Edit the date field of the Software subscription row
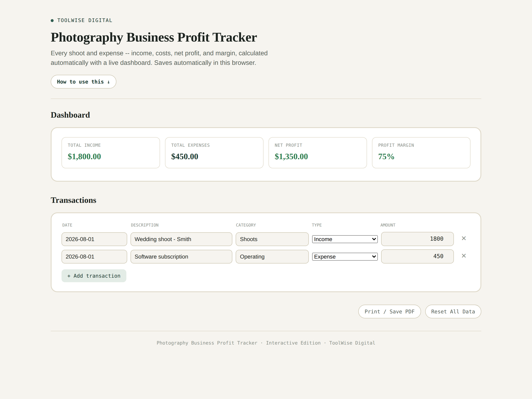 [x=94, y=257]
